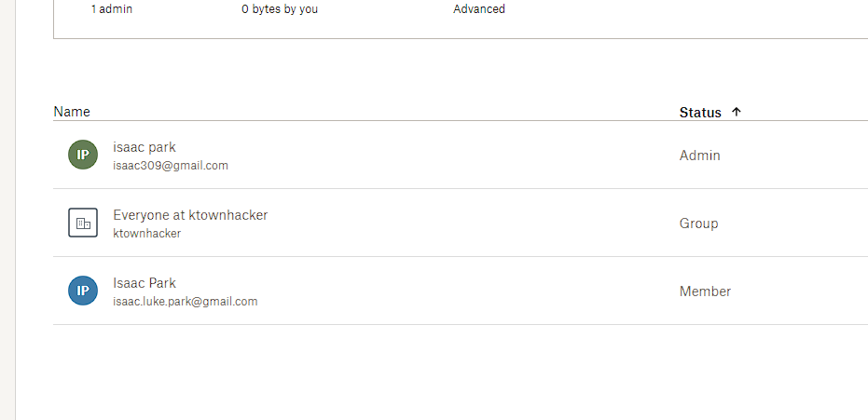Toggle sort direction arrow beside Status
The width and height of the screenshot is (868, 420).
click(x=736, y=112)
